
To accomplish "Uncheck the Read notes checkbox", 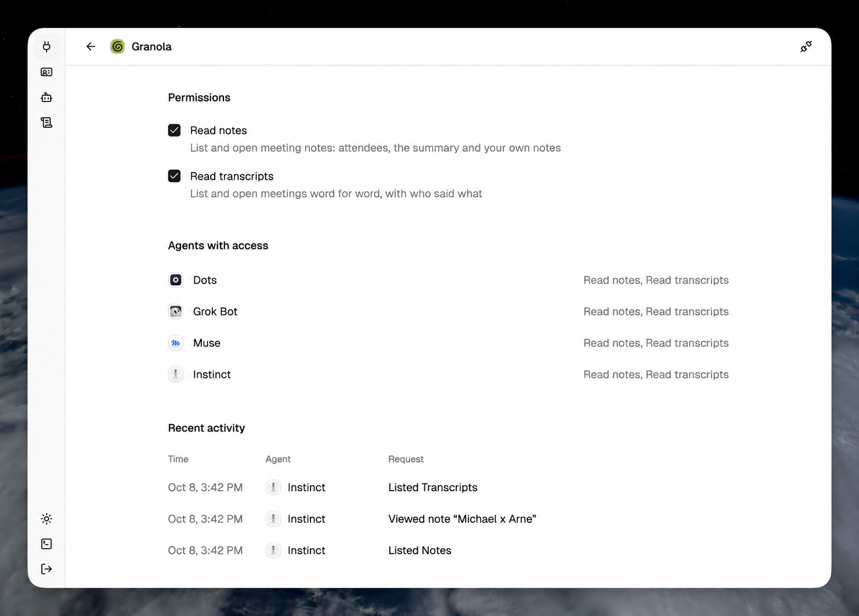I will 174,131.
